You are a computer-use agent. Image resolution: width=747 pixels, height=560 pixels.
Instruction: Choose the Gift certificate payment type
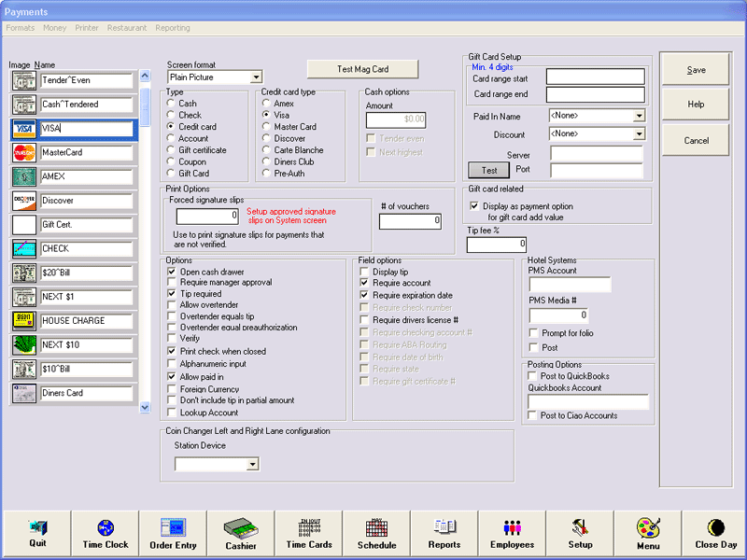click(x=172, y=150)
